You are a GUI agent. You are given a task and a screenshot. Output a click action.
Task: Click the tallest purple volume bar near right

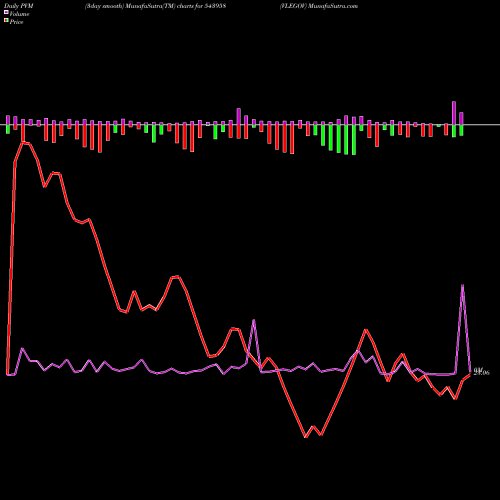pos(454,113)
